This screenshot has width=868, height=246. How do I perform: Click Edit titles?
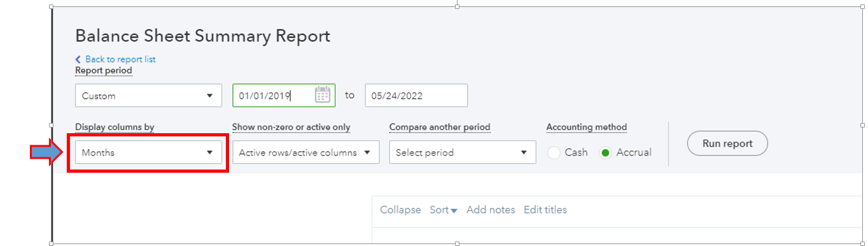coord(545,210)
